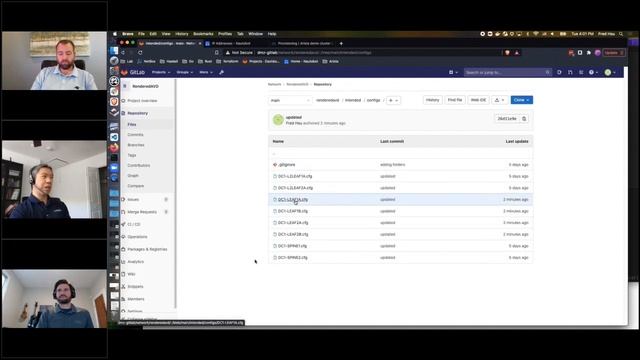Click the Snippets scissors icon in sidebar
The height and width of the screenshot is (360, 640).
point(123,287)
